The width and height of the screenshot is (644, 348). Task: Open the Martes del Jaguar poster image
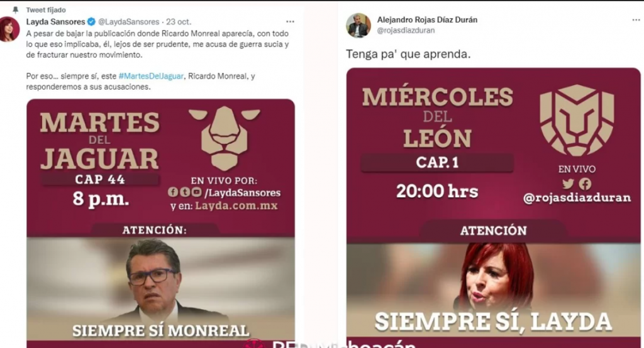coord(160,223)
